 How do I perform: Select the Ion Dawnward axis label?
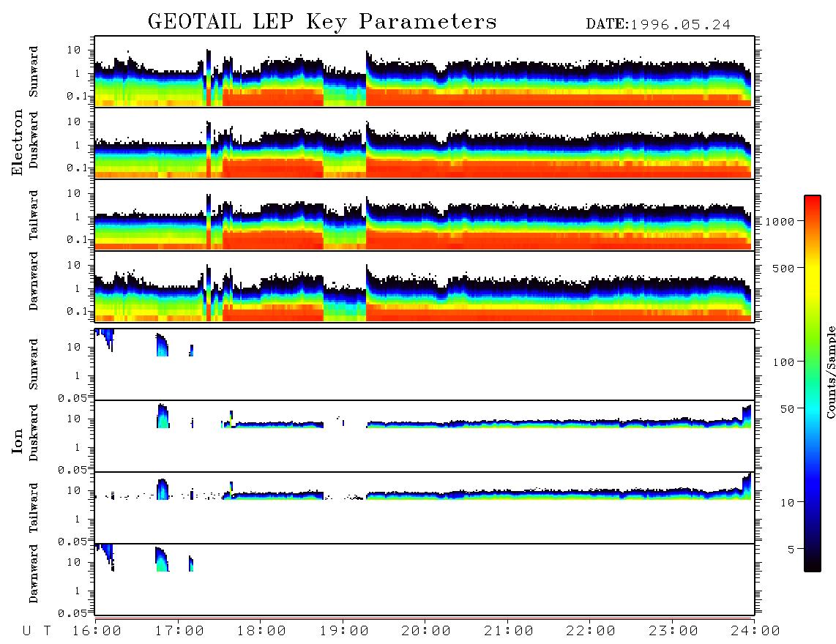[33, 574]
